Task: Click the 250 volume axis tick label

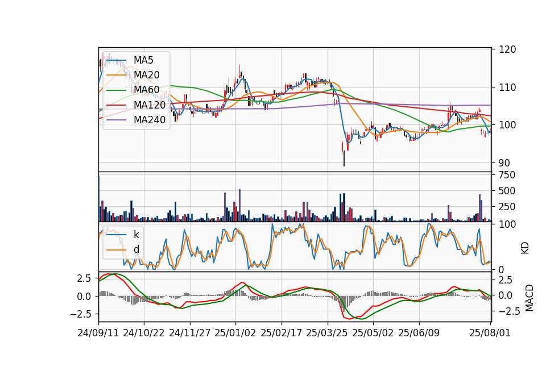Action: click(507, 207)
